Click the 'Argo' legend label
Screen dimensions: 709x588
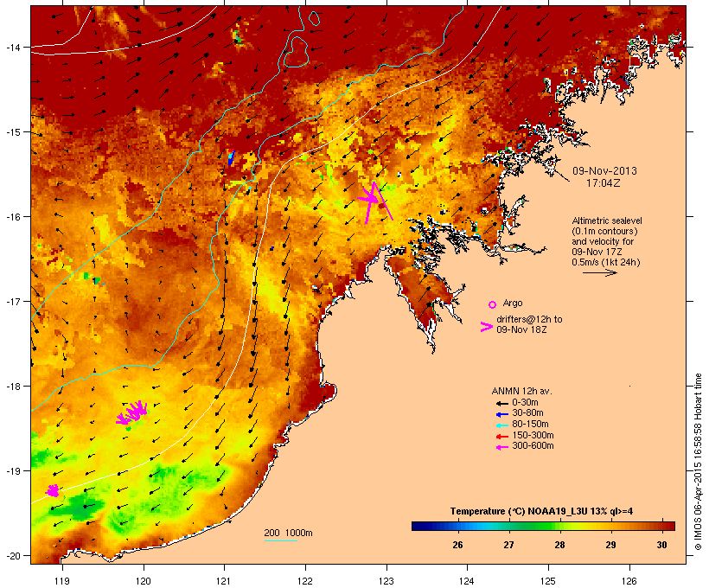tap(513, 303)
